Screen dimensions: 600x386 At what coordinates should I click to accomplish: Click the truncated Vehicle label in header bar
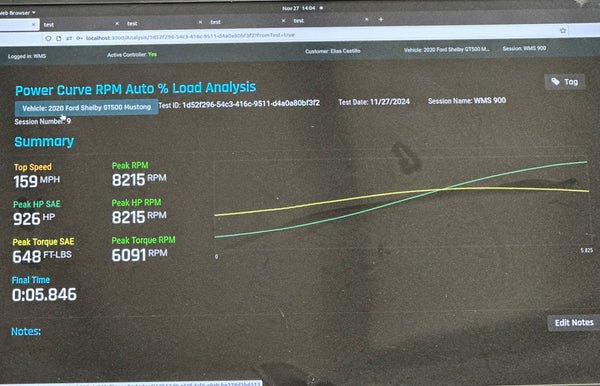446,50
